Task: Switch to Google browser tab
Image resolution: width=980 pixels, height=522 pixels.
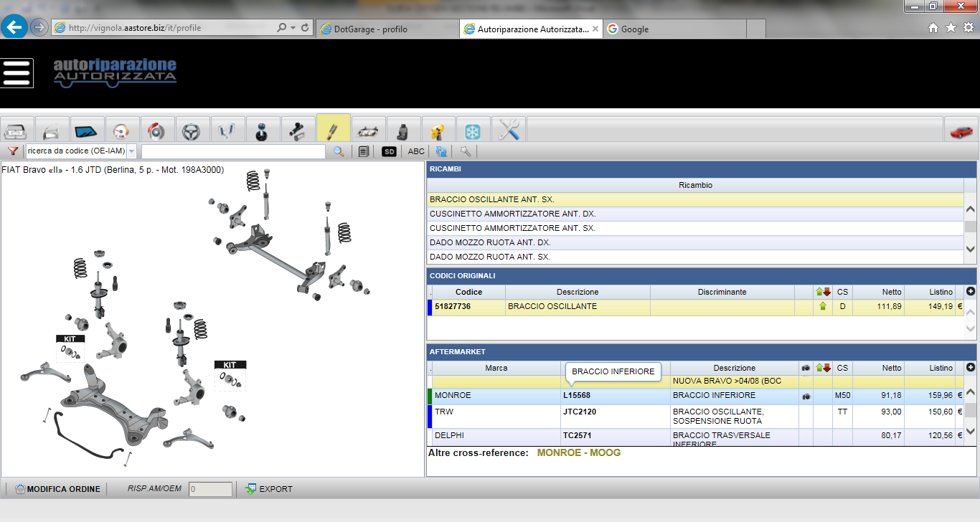Action: 674,29
